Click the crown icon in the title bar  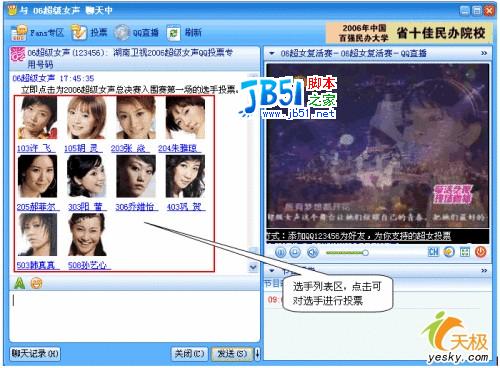click(12, 10)
